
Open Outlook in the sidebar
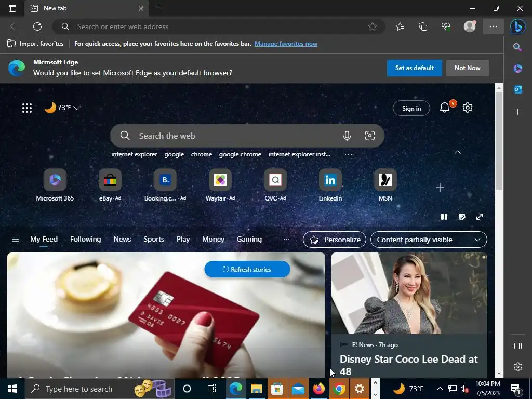tap(517, 89)
